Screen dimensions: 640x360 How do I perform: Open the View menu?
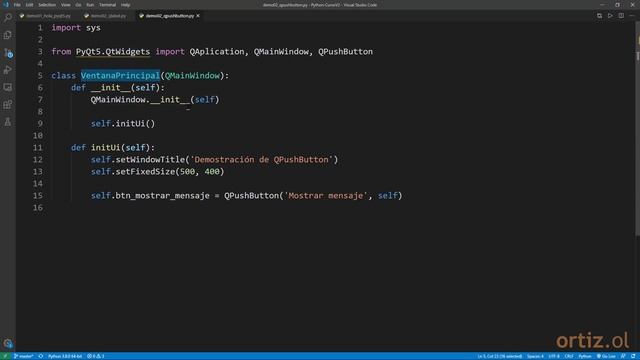click(x=65, y=5)
